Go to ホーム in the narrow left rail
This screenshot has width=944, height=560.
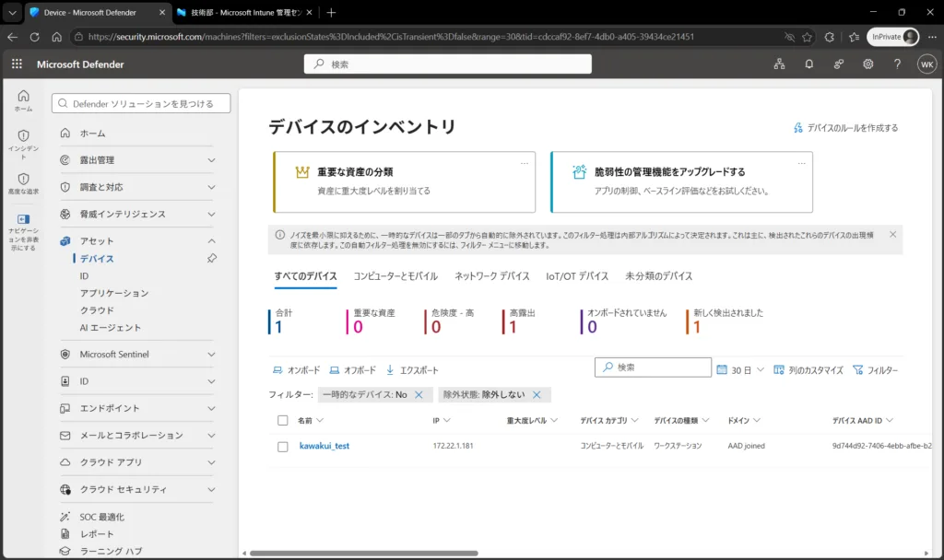(x=23, y=100)
